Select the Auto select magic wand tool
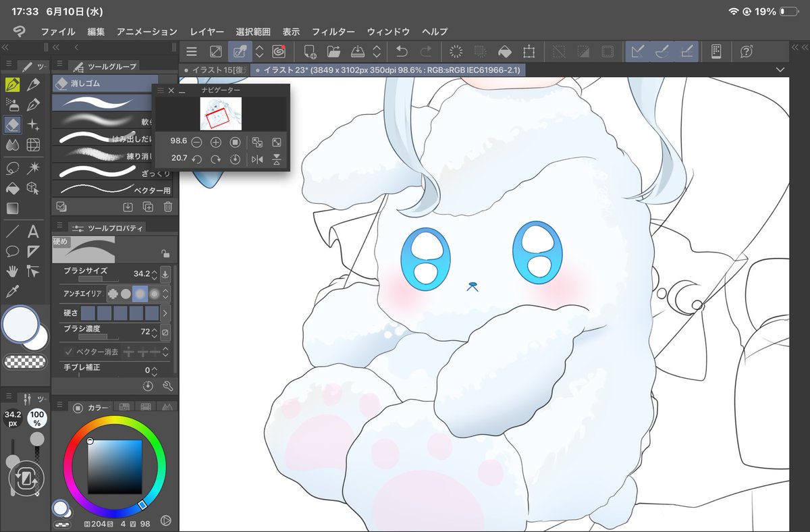The width and height of the screenshot is (810, 532). 32,168
